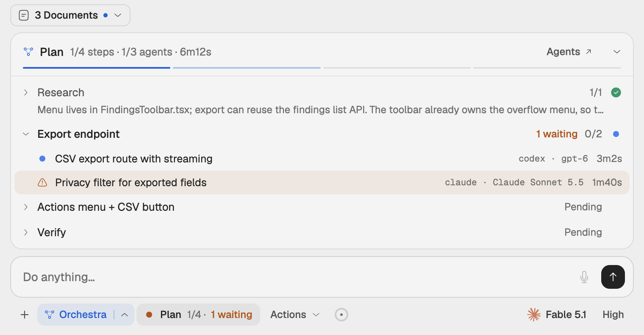The height and width of the screenshot is (335, 644).
Task: Expand the Verify step
Action: [x=26, y=232]
